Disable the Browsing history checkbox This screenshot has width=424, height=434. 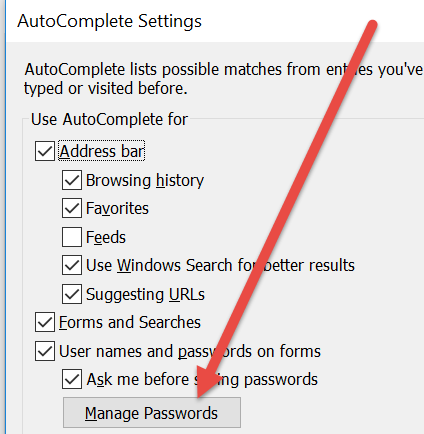pyautogui.click(x=72, y=180)
